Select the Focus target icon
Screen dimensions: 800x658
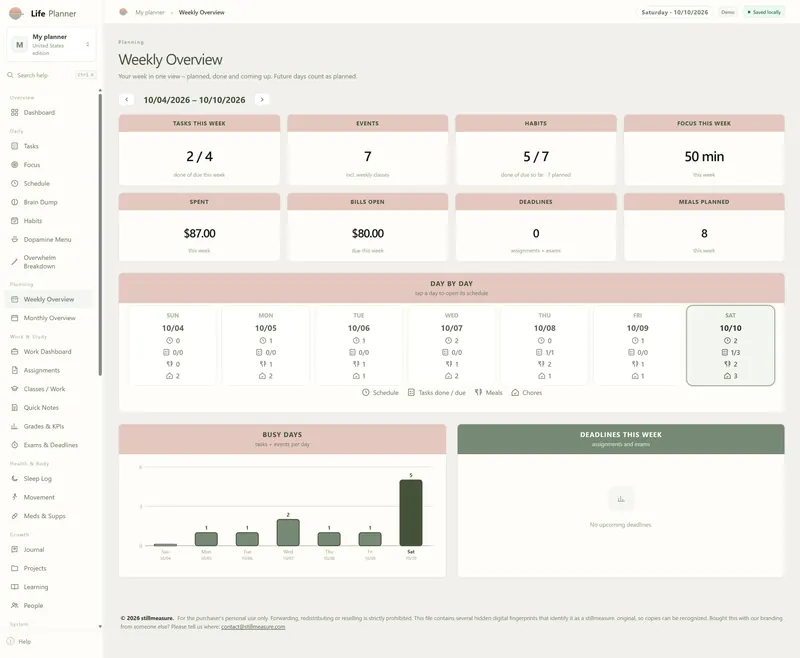pyautogui.click(x=14, y=165)
